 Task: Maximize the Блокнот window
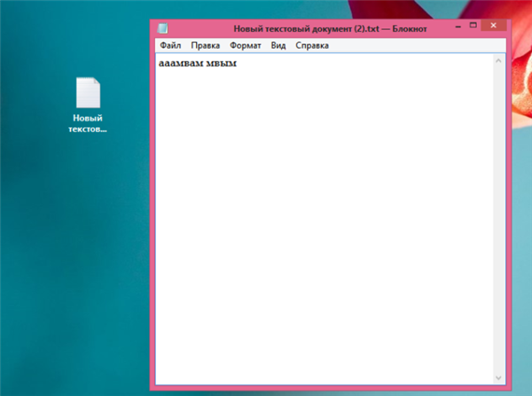coord(473,25)
